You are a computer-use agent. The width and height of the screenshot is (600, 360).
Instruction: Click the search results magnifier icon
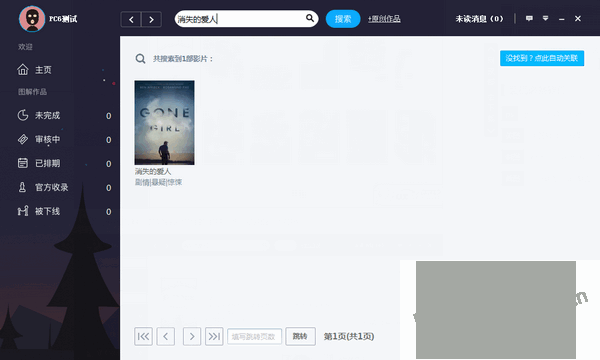coord(140,59)
